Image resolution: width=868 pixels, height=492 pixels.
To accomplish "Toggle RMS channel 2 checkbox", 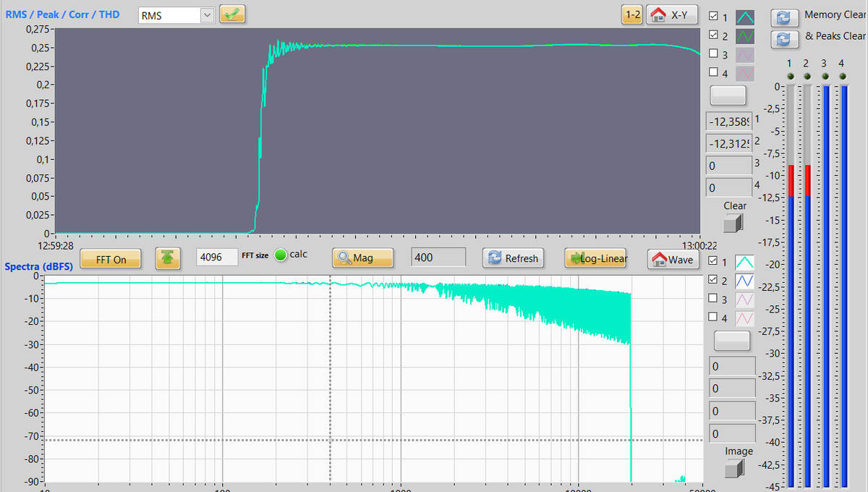I will coord(714,35).
